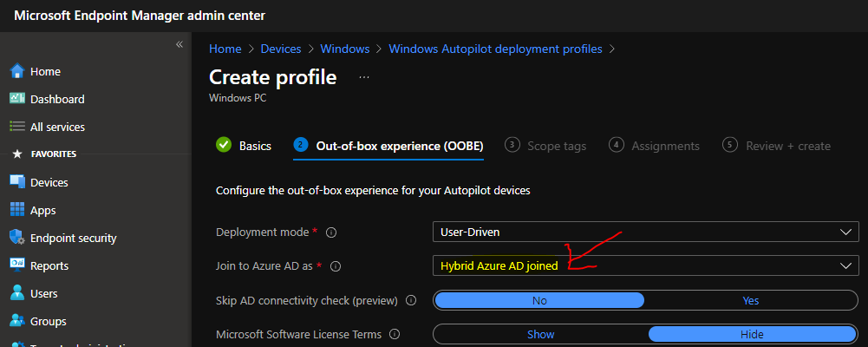
Task: Open the Join to Azure AD as dropdown
Action: point(645,265)
